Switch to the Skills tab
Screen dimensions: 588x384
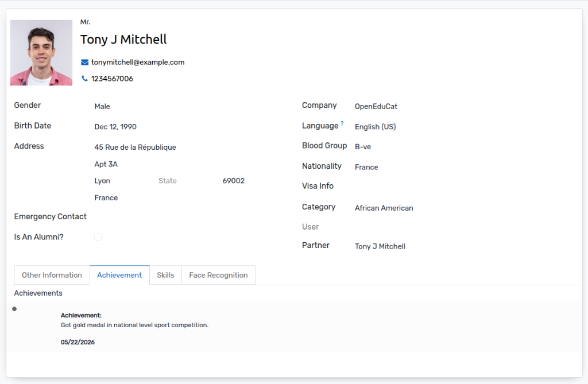165,276
